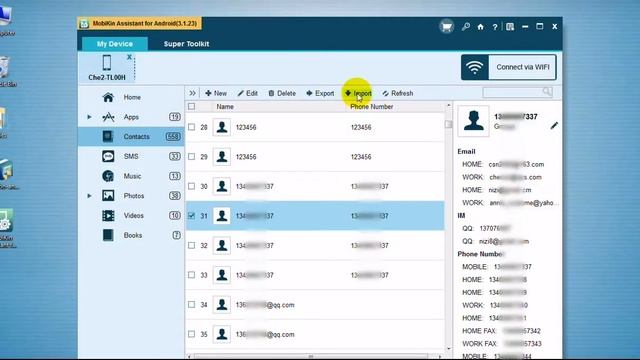This screenshot has width=640, height=360.
Task: Click the Phone Number column header
Action: click(372, 107)
